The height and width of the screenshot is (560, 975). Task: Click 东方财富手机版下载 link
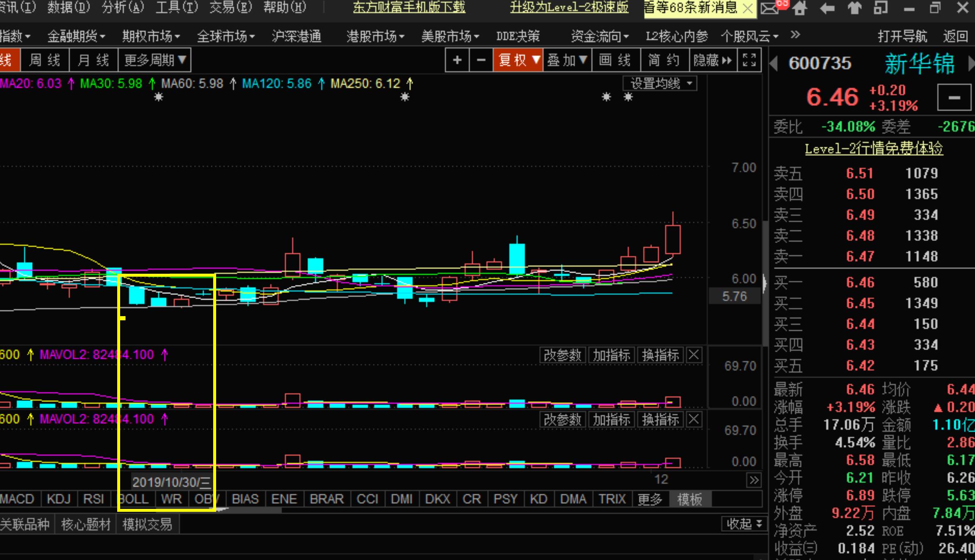[409, 7]
